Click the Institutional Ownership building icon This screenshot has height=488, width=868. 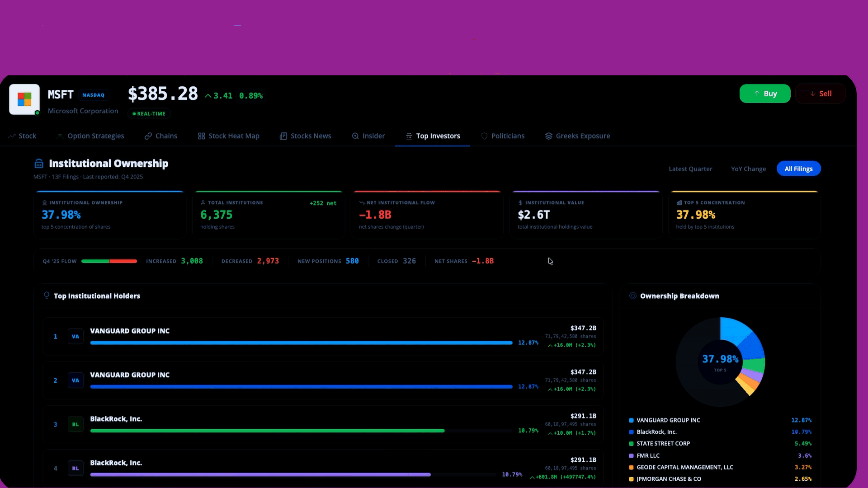pos(39,164)
